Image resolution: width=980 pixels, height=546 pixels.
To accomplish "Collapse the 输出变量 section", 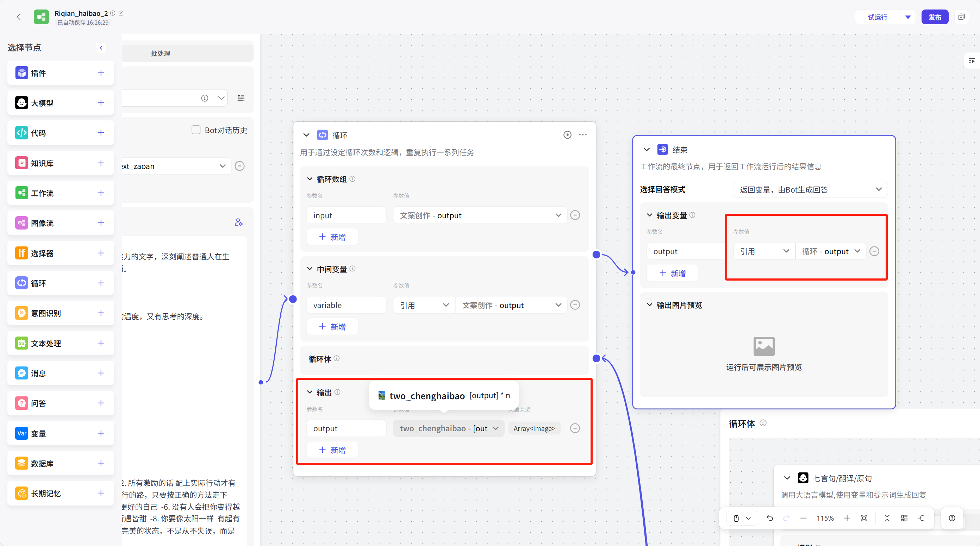I will pyautogui.click(x=650, y=215).
